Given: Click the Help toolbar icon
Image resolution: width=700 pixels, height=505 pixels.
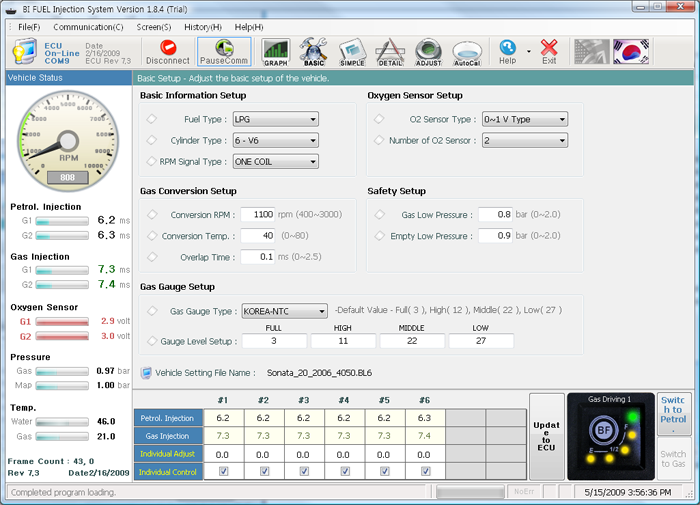Looking at the screenshot, I should (508, 52).
